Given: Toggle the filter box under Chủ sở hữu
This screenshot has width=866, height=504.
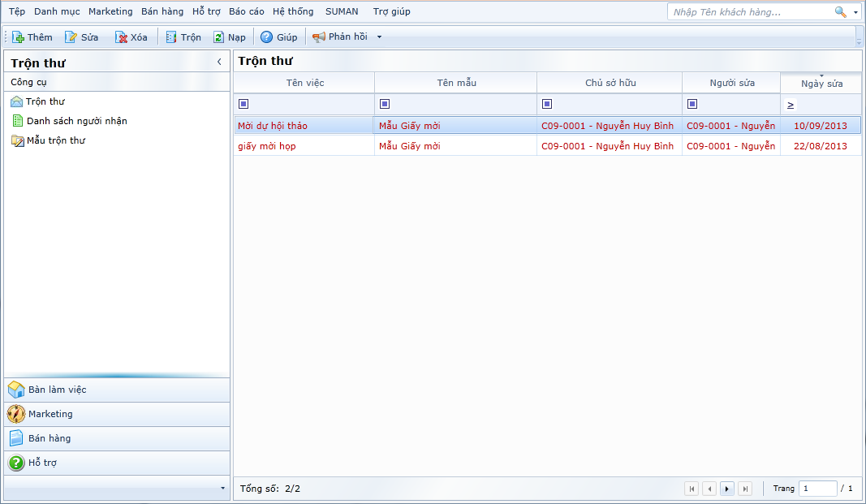Looking at the screenshot, I should click(547, 104).
